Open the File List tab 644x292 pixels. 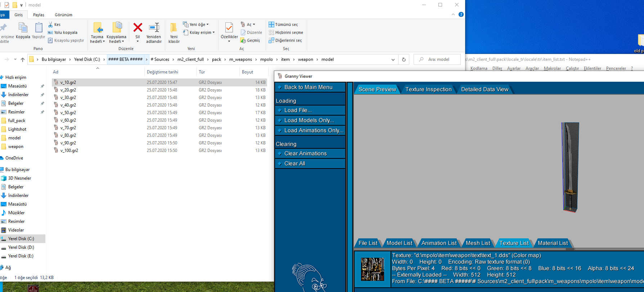click(x=368, y=243)
